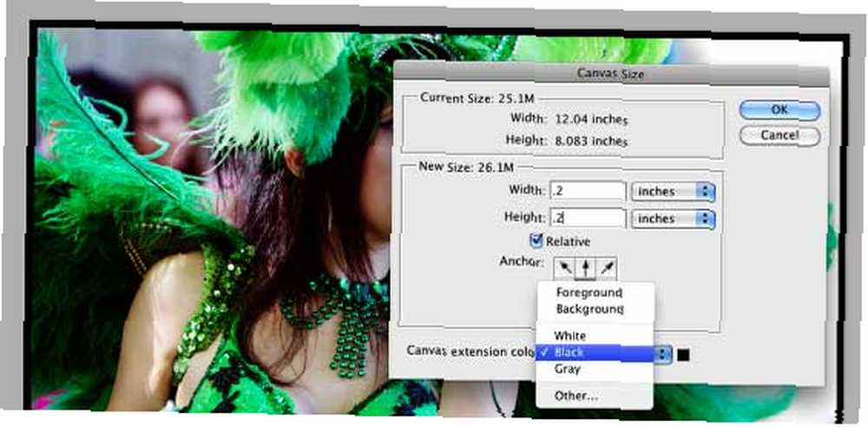
Task: Choose White as canvas extension color
Action: coord(595,336)
